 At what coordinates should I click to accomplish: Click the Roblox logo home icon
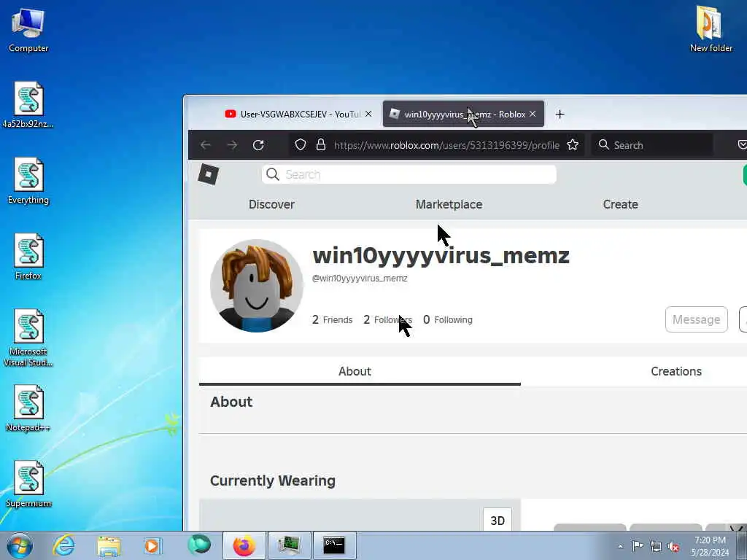pyautogui.click(x=208, y=174)
